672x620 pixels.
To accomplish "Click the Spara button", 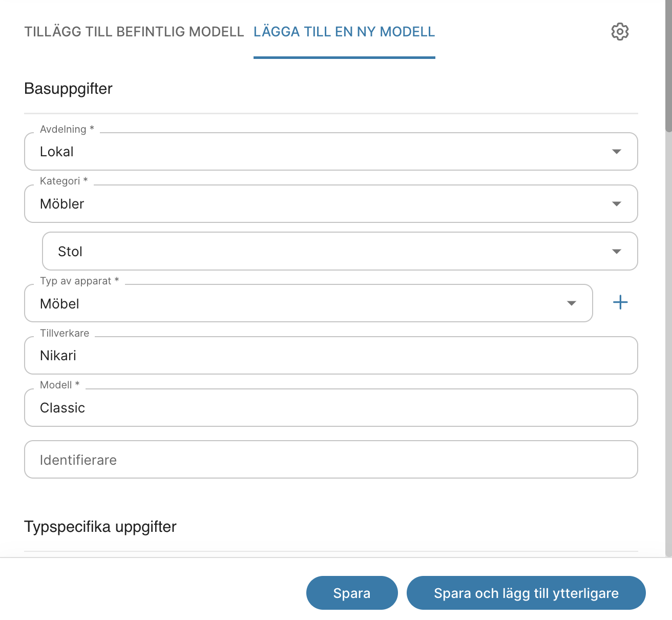I will tap(352, 593).
